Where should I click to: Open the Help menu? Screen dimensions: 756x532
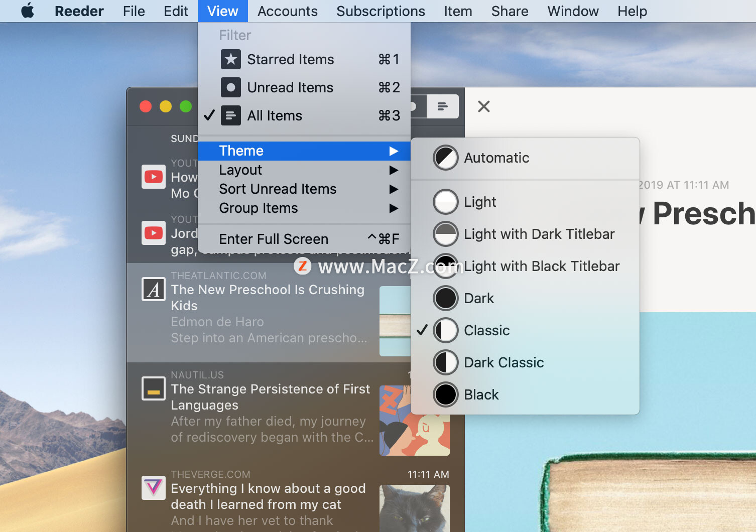(x=632, y=11)
